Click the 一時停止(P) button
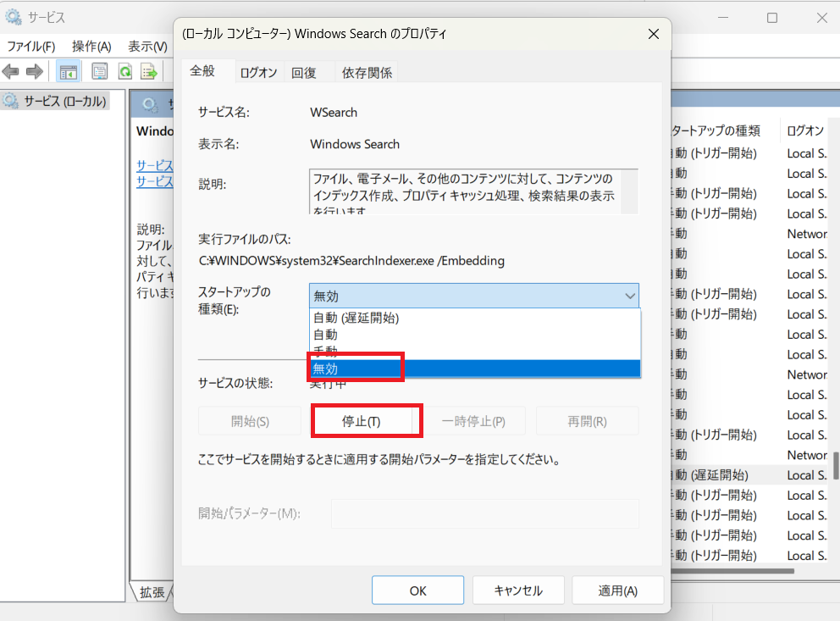 click(473, 421)
